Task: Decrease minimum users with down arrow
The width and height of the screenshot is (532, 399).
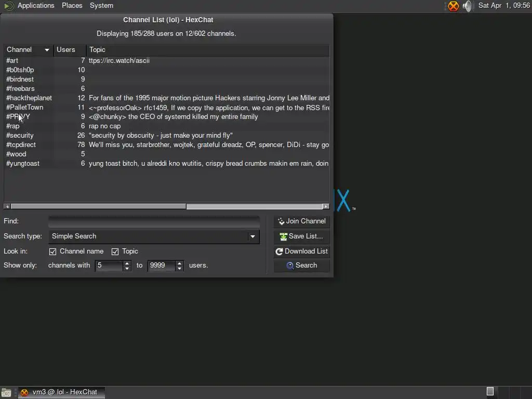Action: tap(127, 268)
